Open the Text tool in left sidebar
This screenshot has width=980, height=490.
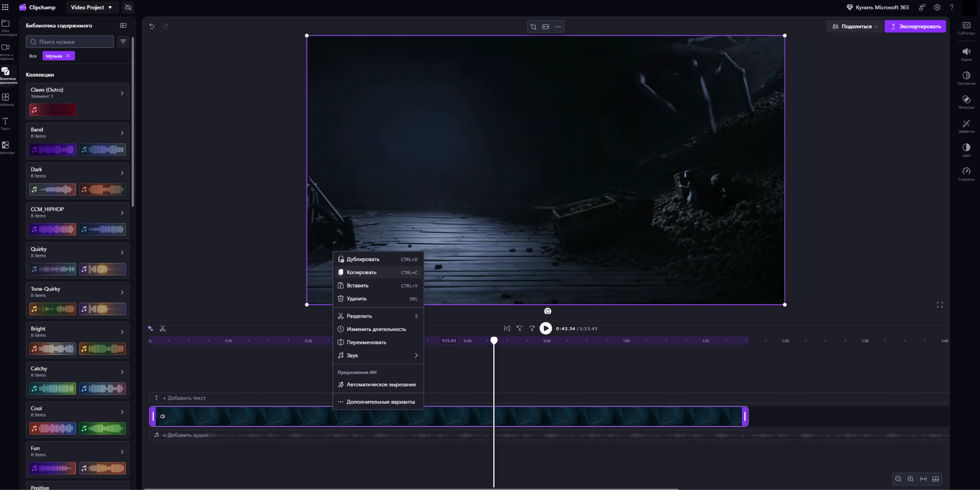click(x=6, y=124)
